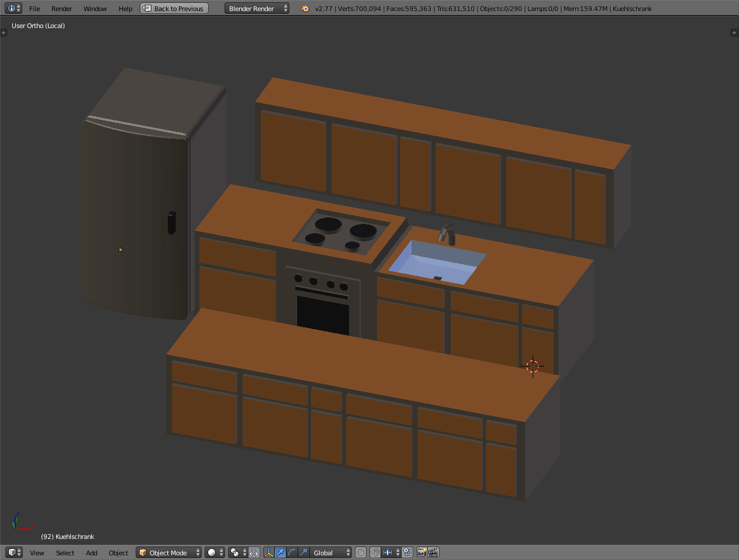Open the File menu

34,9
